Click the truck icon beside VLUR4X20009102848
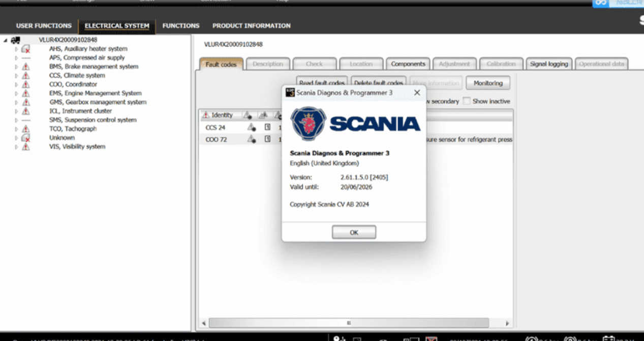This screenshot has height=341, width=644. (x=14, y=39)
